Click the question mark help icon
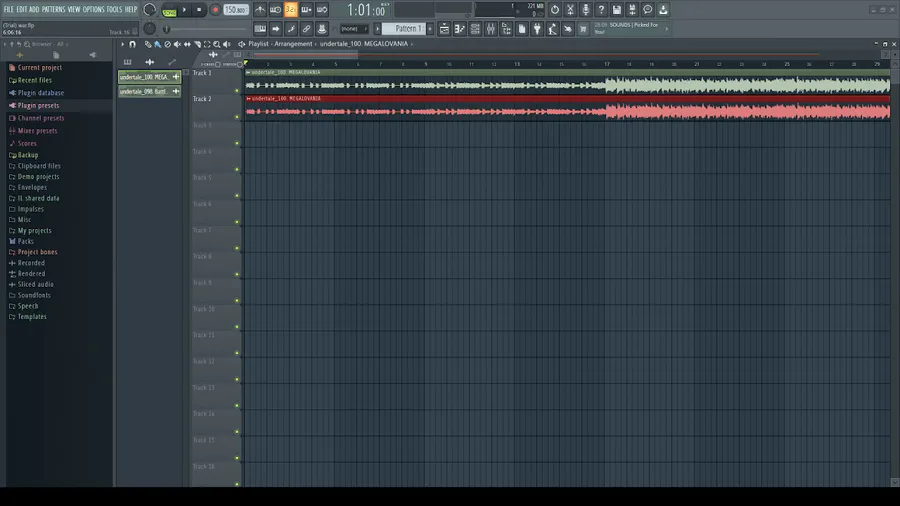The width and height of the screenshot is (900, 506). (601, 10)
